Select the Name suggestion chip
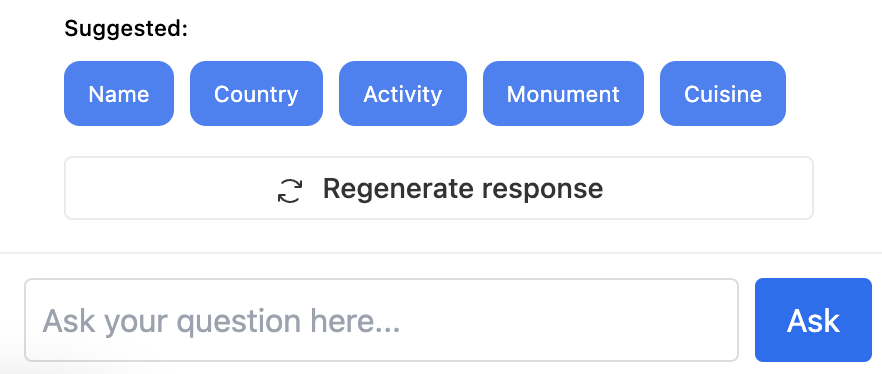Image resolution: width=882 pixels, height=374 pixels. point(119,93)
